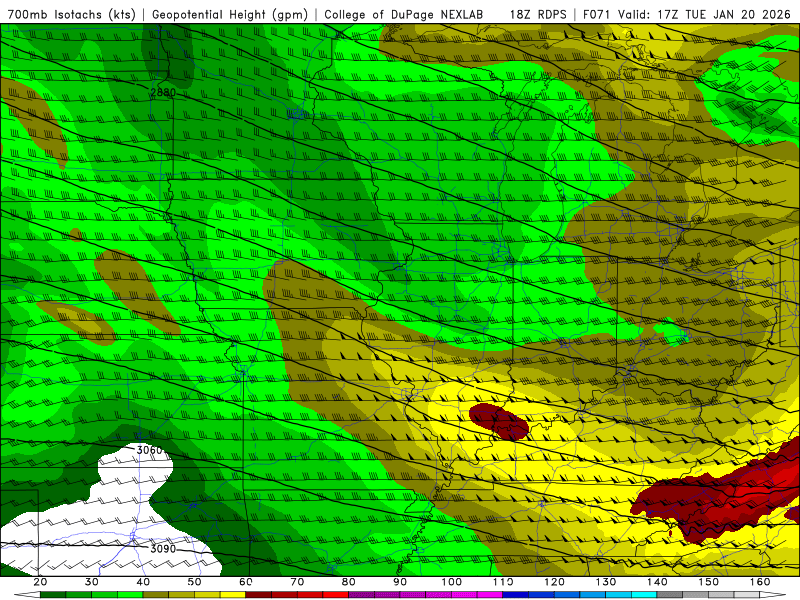Click the 'Geopotential Height (gpm)' header text
This screenshot has height=600, width=800.
(230, 14)
